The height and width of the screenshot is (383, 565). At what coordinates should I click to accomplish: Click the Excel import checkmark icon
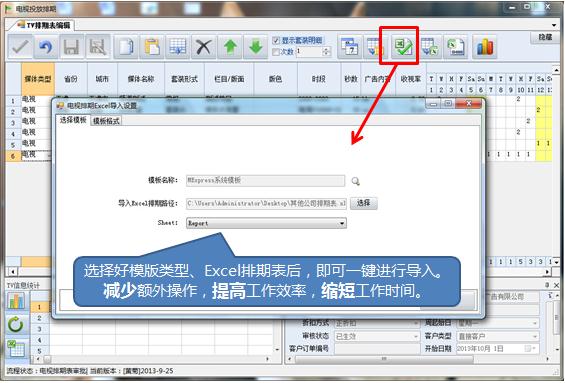click(x=403, y=47)
